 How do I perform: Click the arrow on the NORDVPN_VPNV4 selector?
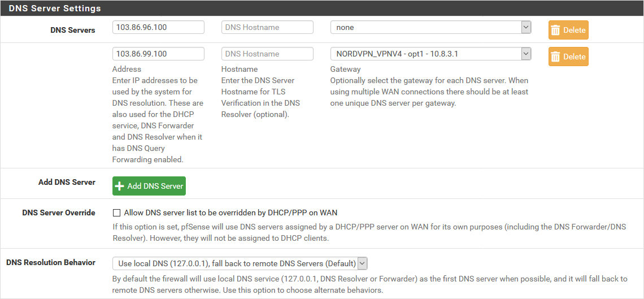pos(526,54)
